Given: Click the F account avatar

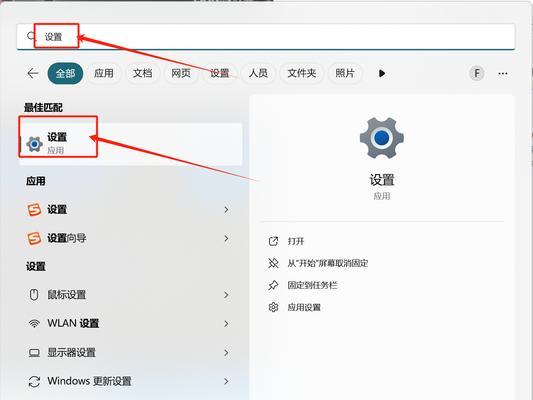Looking at the screenshot, I should [x=477, y=73].
